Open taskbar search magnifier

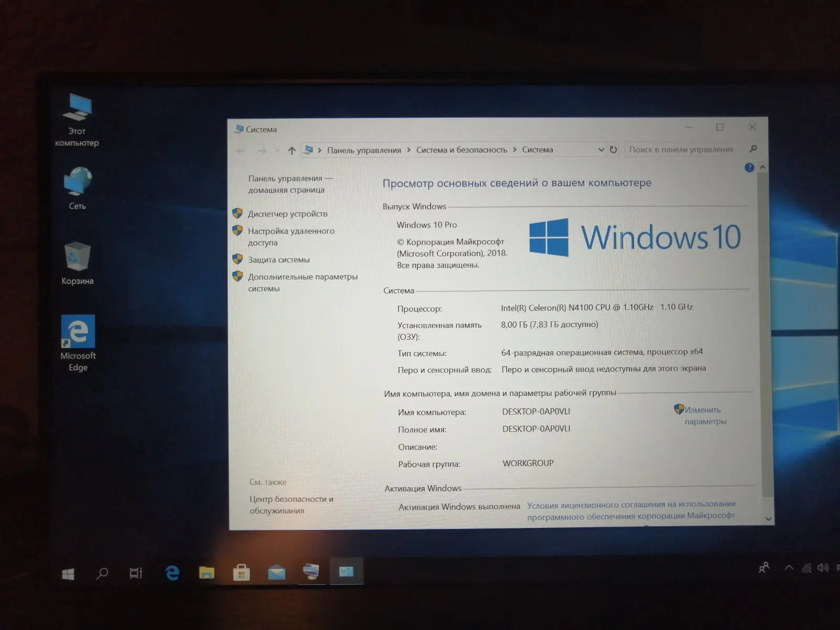point(102,573)
